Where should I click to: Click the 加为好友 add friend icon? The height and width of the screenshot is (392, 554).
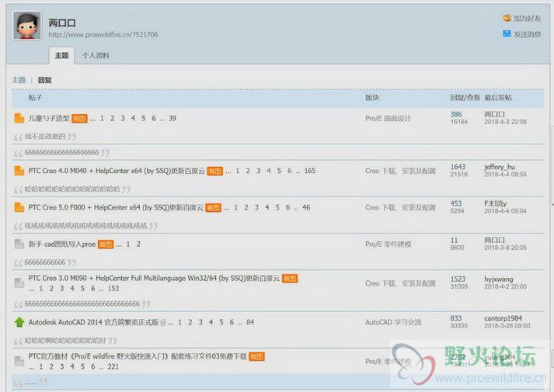click(x=507, y=18)
